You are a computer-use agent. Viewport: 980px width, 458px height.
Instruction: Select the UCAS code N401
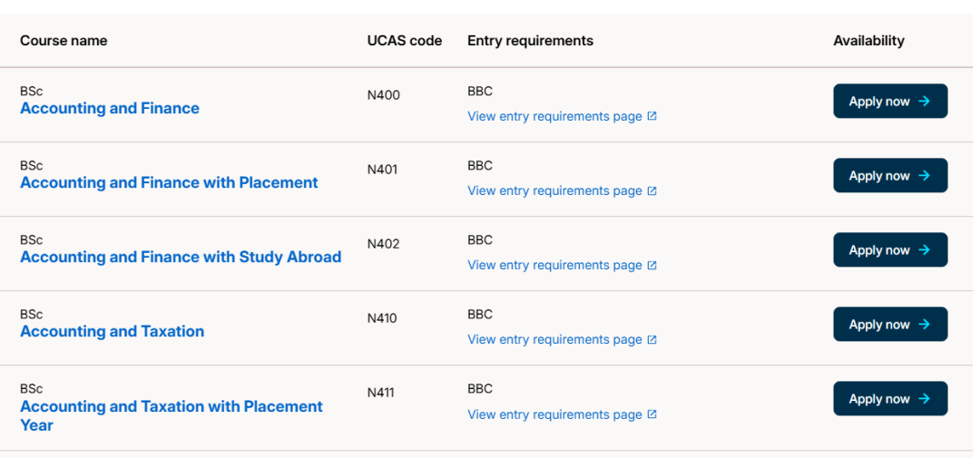(383, 170)
